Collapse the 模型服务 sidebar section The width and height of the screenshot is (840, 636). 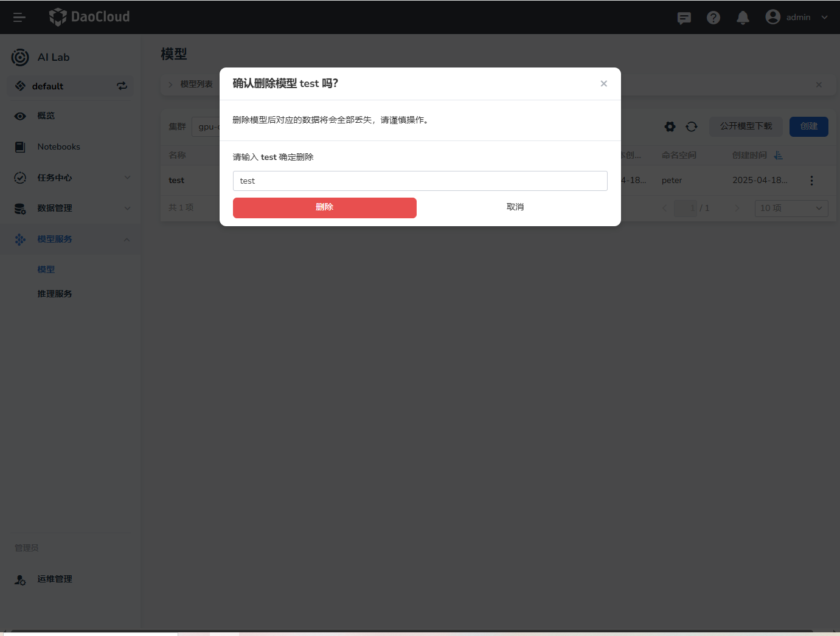coord(54,238)
